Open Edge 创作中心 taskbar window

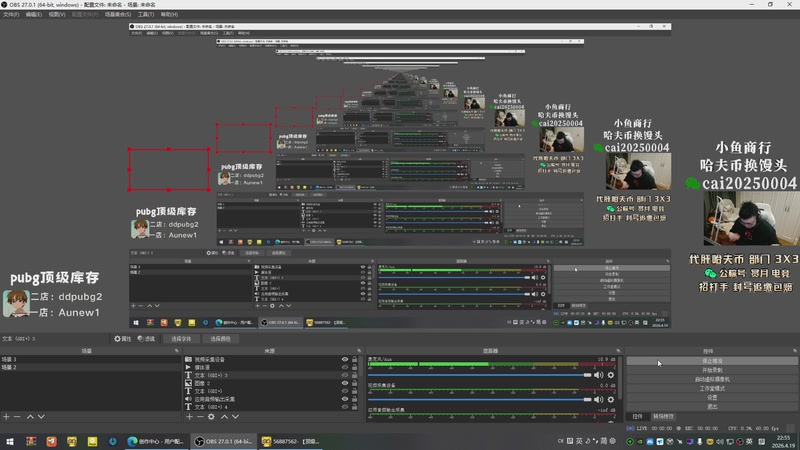point(156,441)
